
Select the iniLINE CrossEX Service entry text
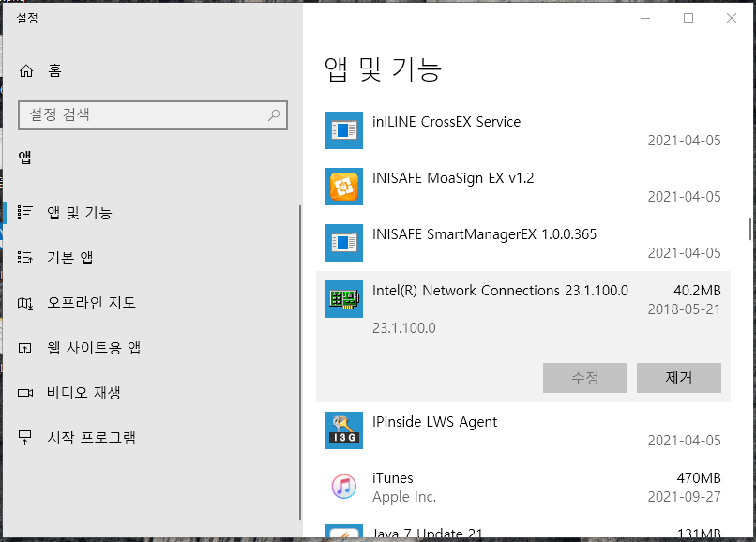pos(446,122)
